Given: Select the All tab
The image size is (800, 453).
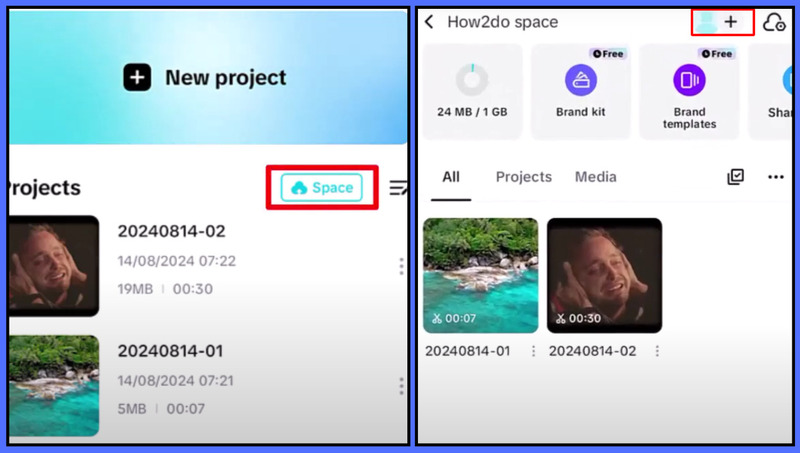Looking at the screenshot, I should tap(451, 177).
